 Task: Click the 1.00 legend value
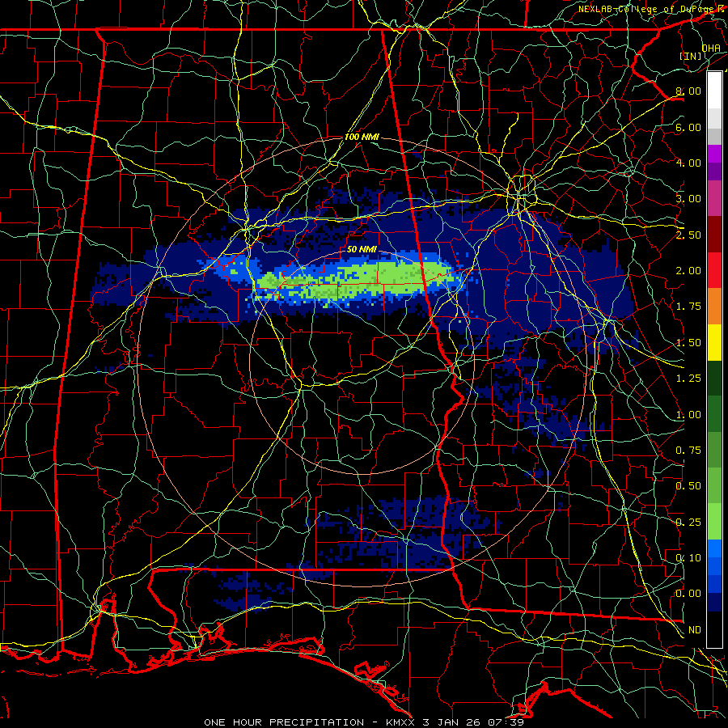pyautogui.click(x=688, y=415)
